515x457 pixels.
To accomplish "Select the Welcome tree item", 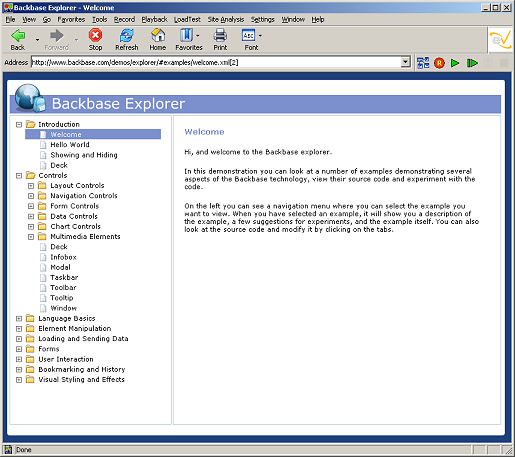I will [x=93, y=134].
